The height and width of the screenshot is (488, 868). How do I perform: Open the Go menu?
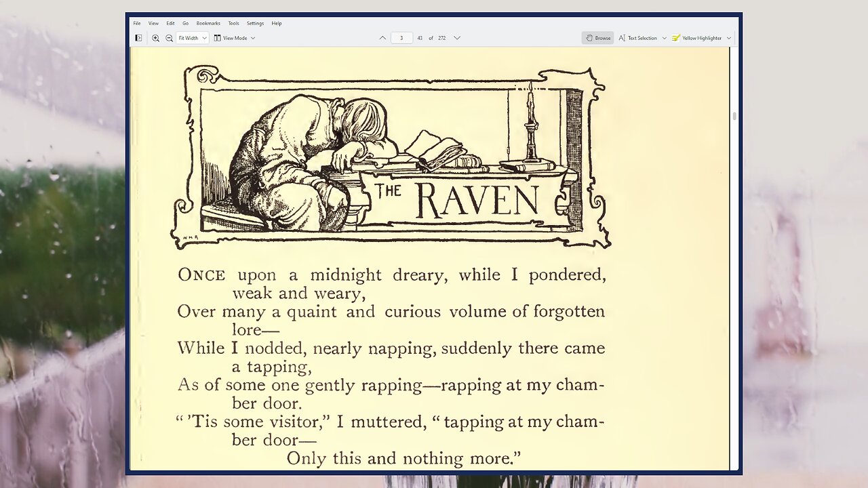point(185,23)
